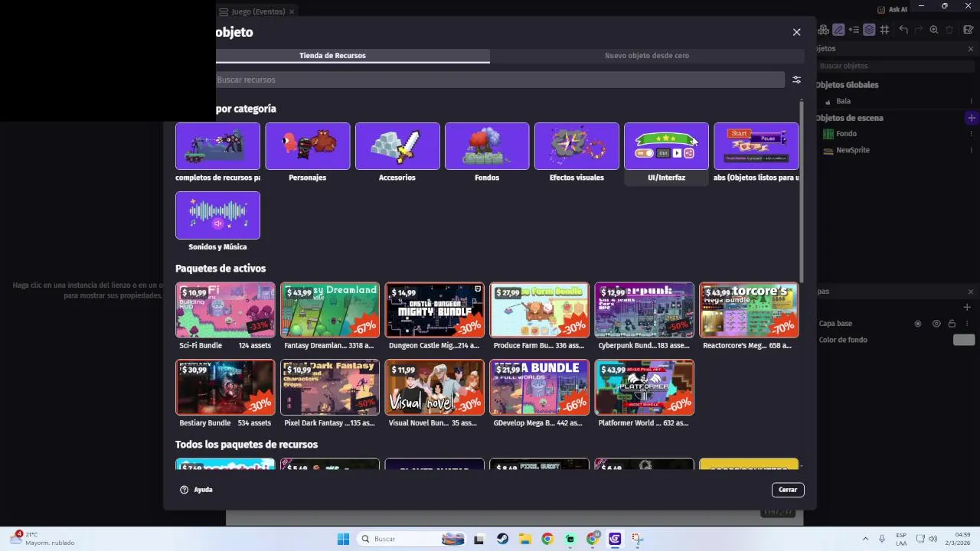This screenshot has height=551, width=980.
Task: Open the Sci-Fi Bundle asset pack
Action: pyautogui.click(x=225, y=317)
